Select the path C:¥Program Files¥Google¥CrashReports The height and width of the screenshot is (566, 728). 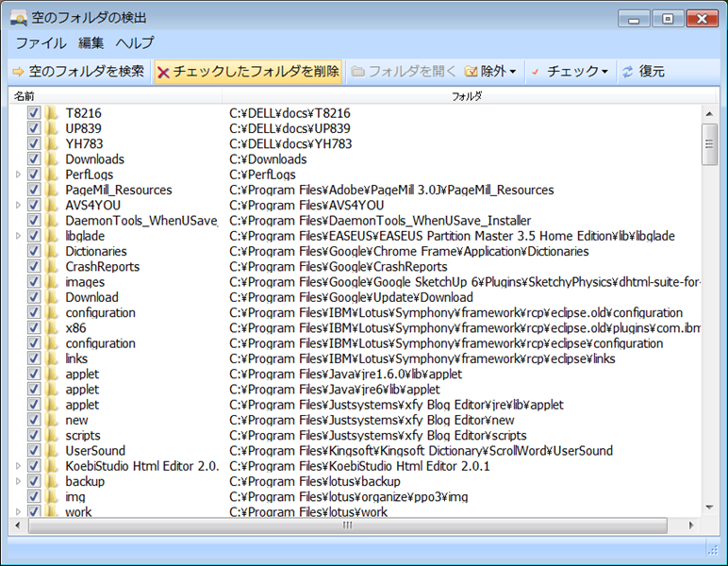(x=338, y=267)
